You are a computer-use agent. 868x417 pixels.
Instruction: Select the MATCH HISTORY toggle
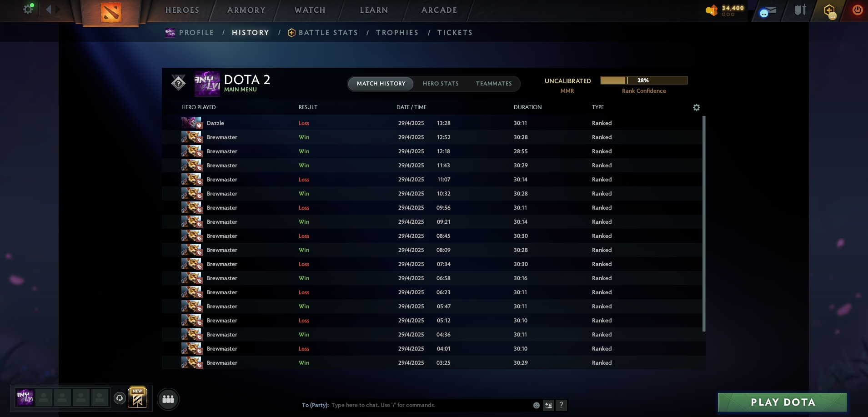[x=381, y=84]
